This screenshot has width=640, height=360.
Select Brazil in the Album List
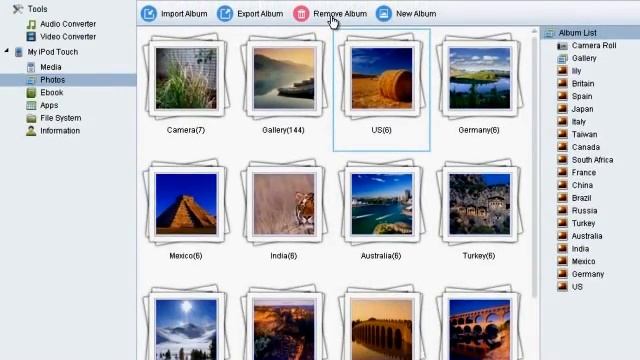581,198
